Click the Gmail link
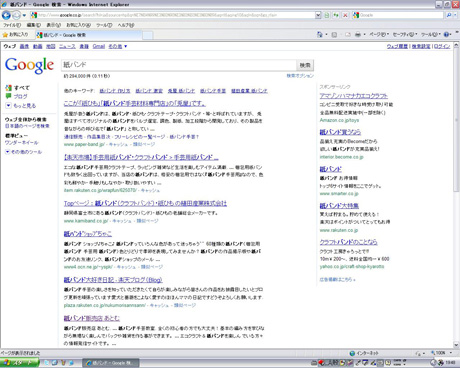460x368 pixels. tap(99, 46)
